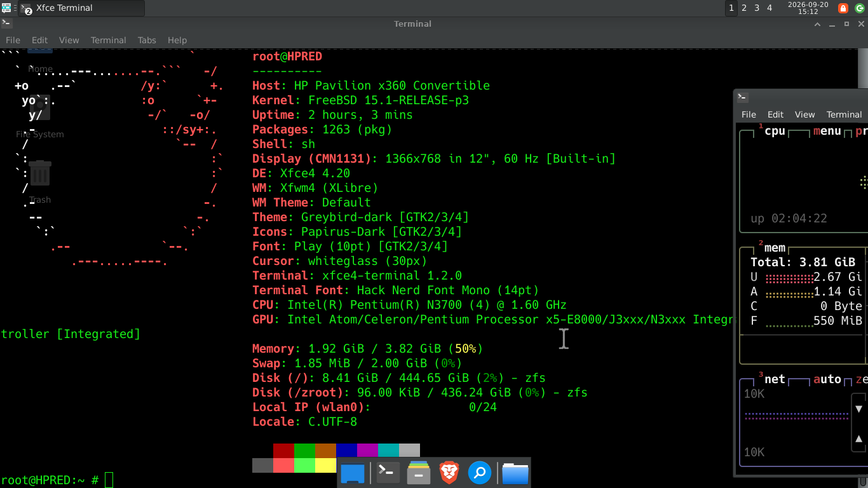The height and width of the screenshot is (488, 868).
Task: Switch to workspace 4
Action: coord(770,8)
